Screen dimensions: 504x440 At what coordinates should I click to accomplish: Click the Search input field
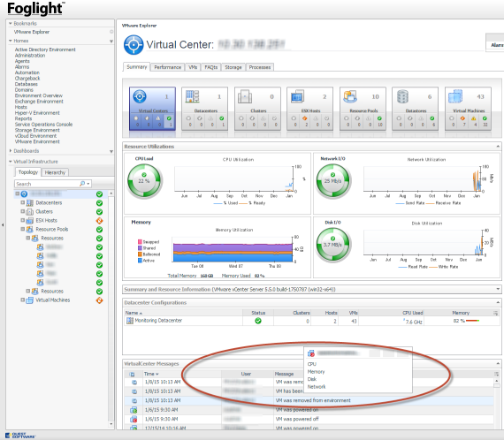coord(46,184)
